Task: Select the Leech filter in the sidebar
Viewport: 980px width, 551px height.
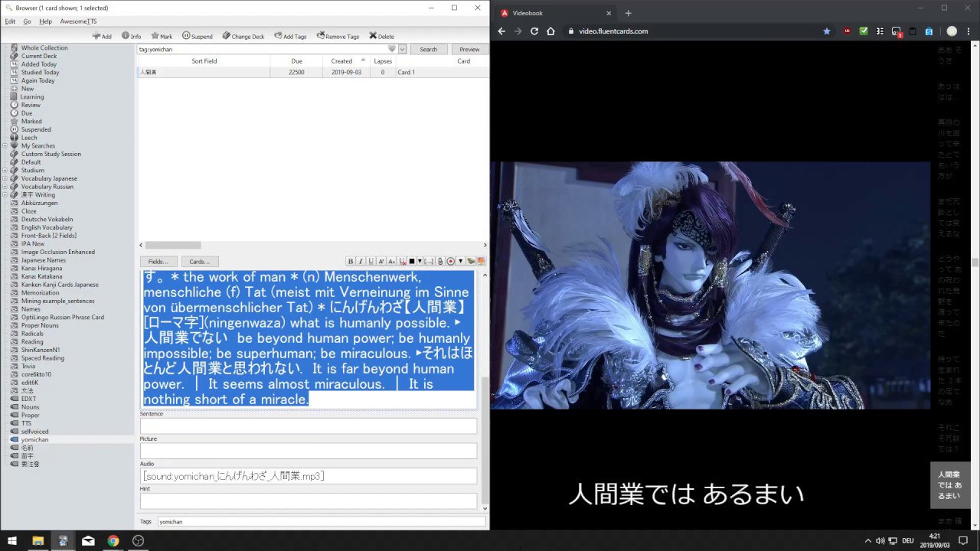Action: [29, 138]
